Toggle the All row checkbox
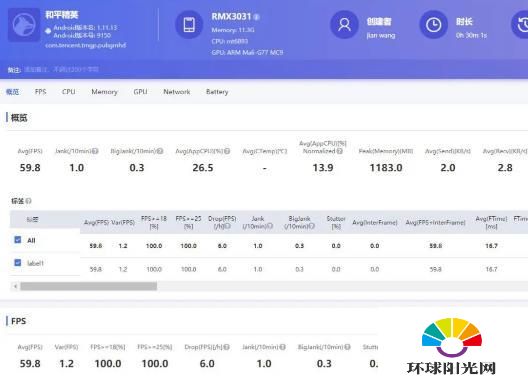The width and height of the screenshot is (528, 384). [18, 239]
